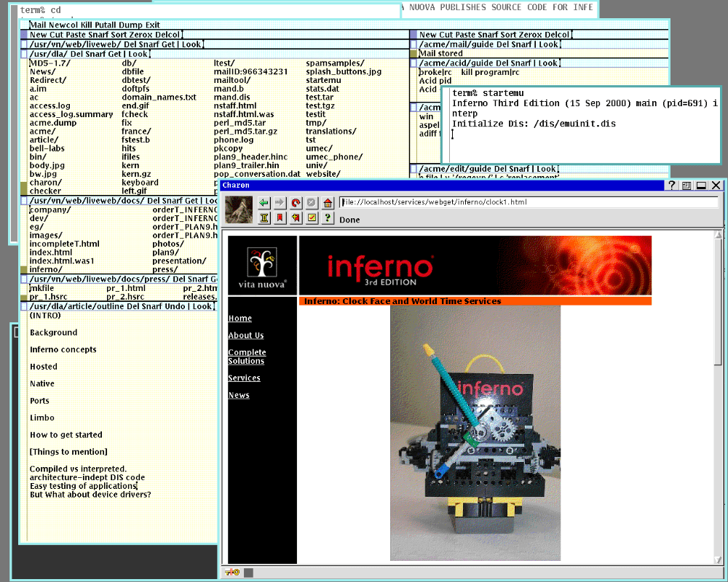Screen dimensions: 728x582
Task: Click layout box beside /acme/mail/guide tag
Action: click(x=414, y=44)
